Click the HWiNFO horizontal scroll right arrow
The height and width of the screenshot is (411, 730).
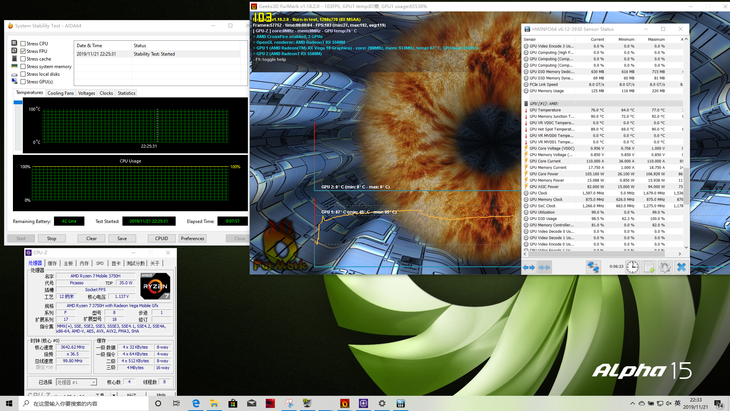coord(680,254)
